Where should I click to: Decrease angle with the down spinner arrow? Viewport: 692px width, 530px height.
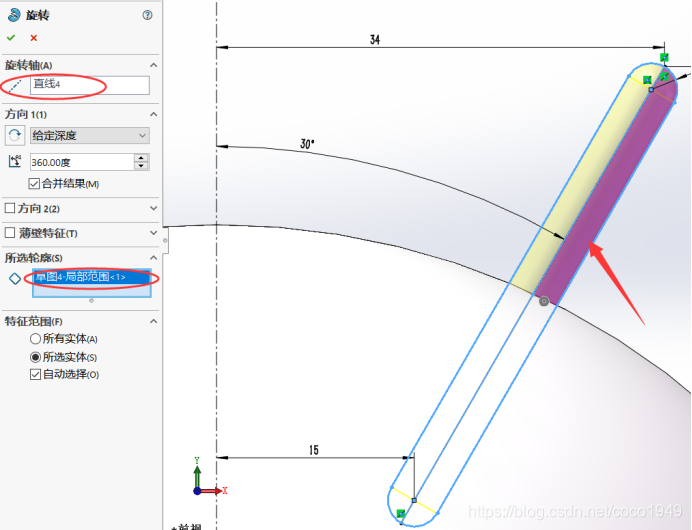coord(141,166)
